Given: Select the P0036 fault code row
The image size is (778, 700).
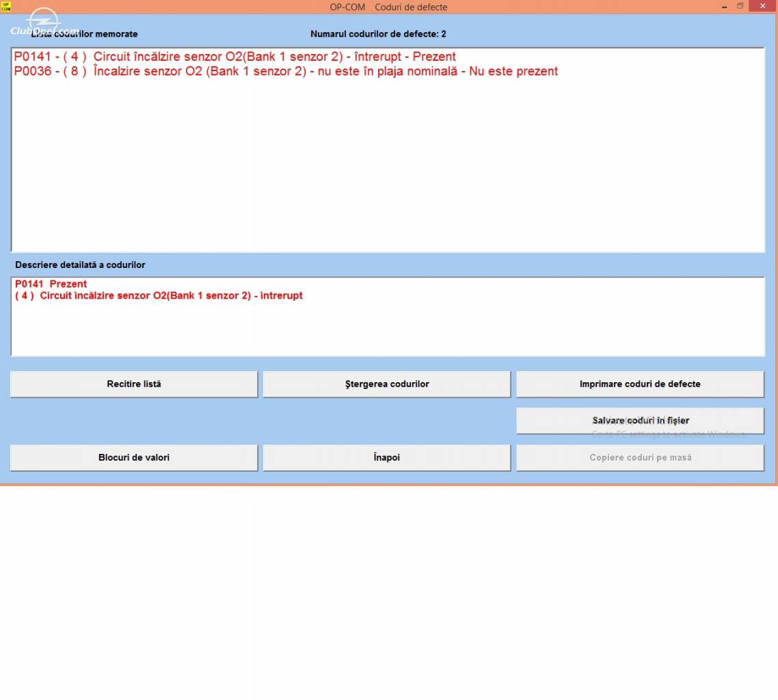Looking at the screenshot, I should point(286,71).
